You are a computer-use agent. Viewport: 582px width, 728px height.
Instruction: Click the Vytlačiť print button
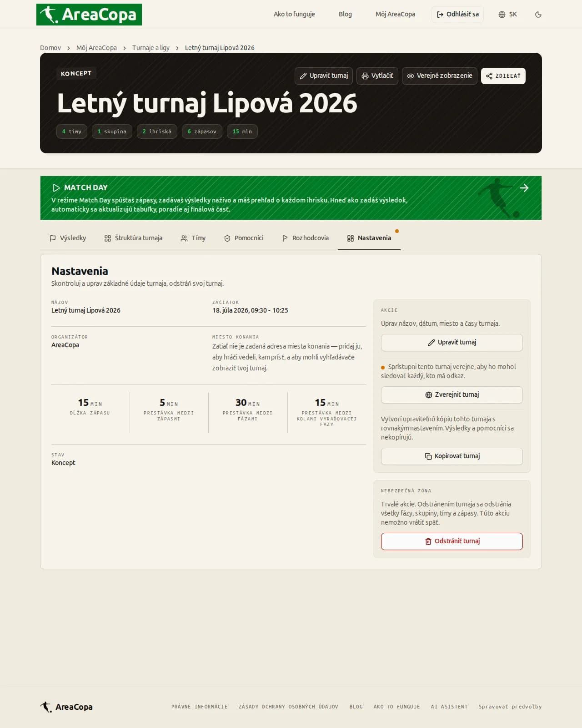point(377,76)
